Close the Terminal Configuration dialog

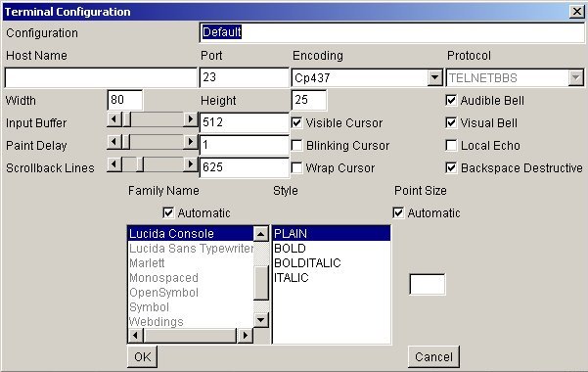577,12
